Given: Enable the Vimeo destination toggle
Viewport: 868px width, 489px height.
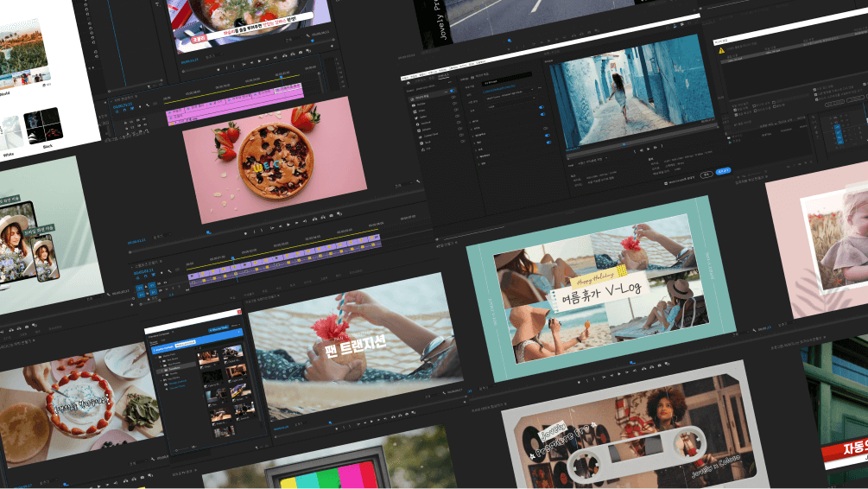Looking at the screenshot, I should (455, 104).
